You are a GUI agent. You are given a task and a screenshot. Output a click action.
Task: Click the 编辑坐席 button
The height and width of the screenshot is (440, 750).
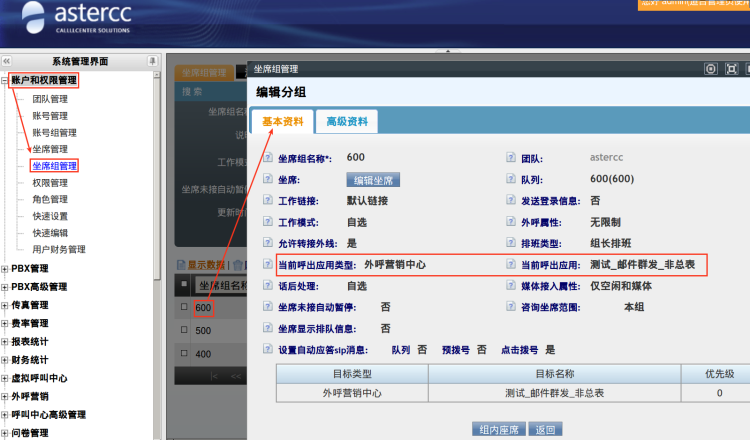tap(373, 180)
